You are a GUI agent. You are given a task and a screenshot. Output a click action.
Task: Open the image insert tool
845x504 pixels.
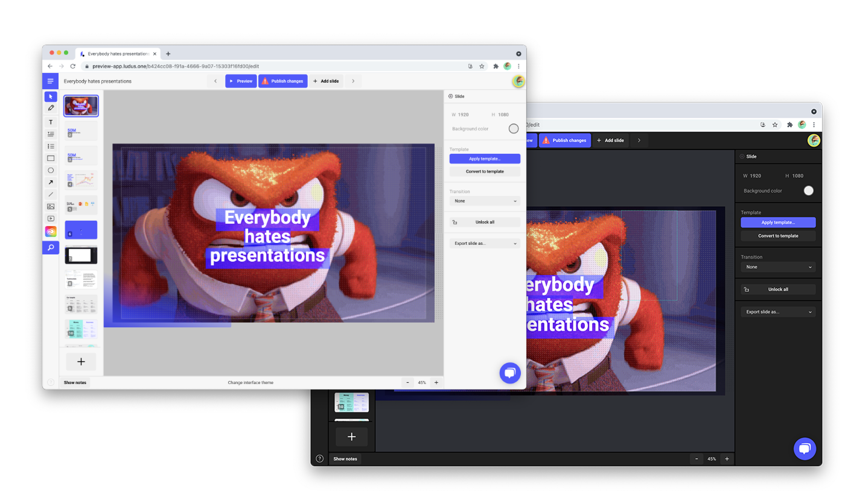coord(51,206)
